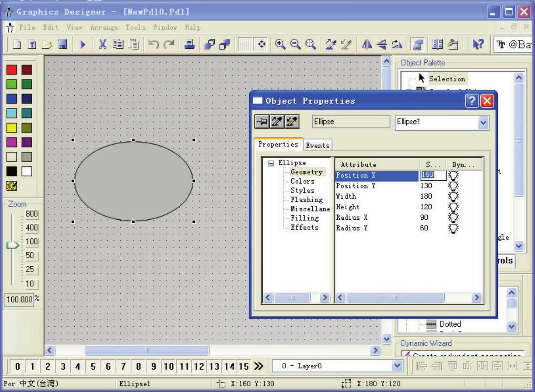Switch to the Events tab

pos(318,145)
